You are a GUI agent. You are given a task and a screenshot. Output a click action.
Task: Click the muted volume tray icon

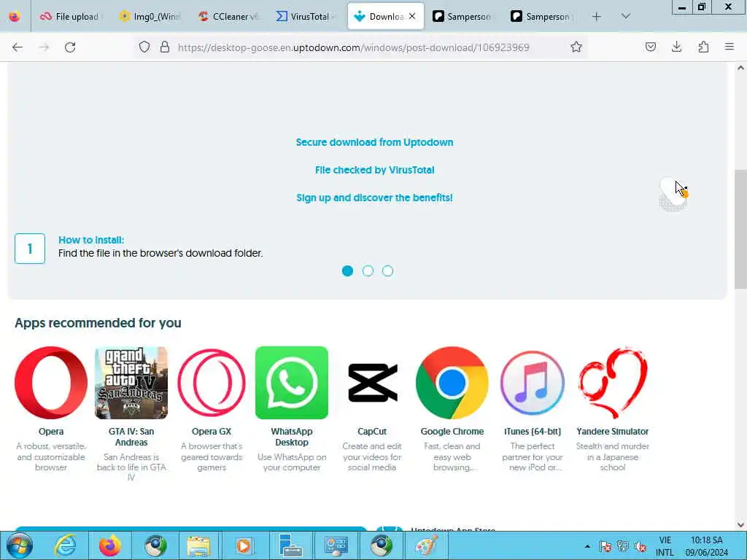[x=640, y=546]
